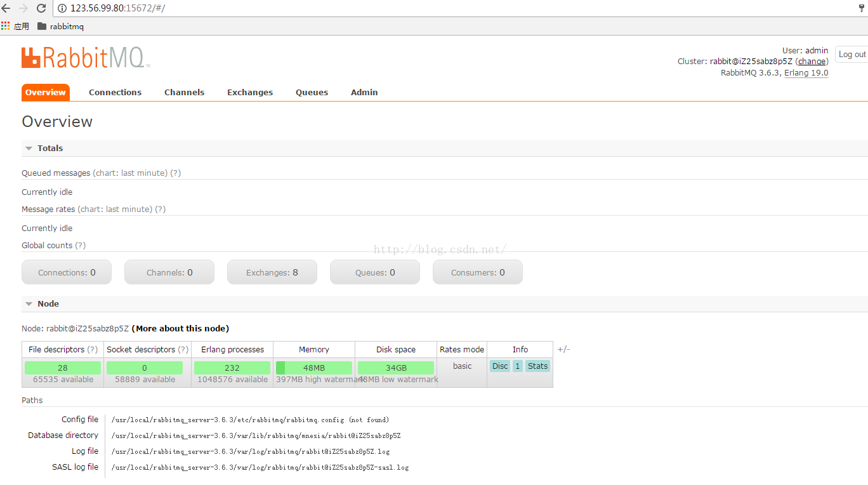This screenshot has width=868, height=485.
Task: Open the Connections tab
Action: [x=115, y=92]
